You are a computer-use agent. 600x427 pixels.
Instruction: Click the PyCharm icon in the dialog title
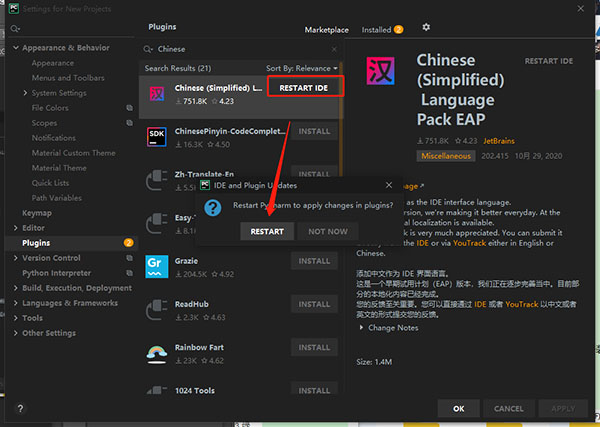coord(205,185)
